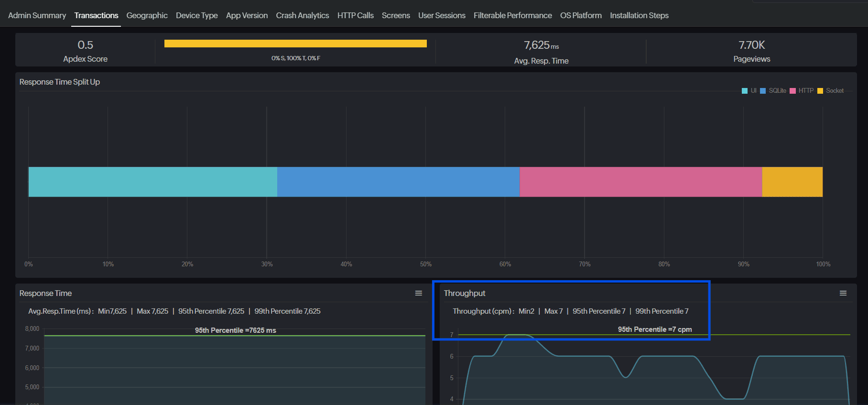Click the Response Time Split Up heading
Screen dimensions: 868x405
[59, 82]
